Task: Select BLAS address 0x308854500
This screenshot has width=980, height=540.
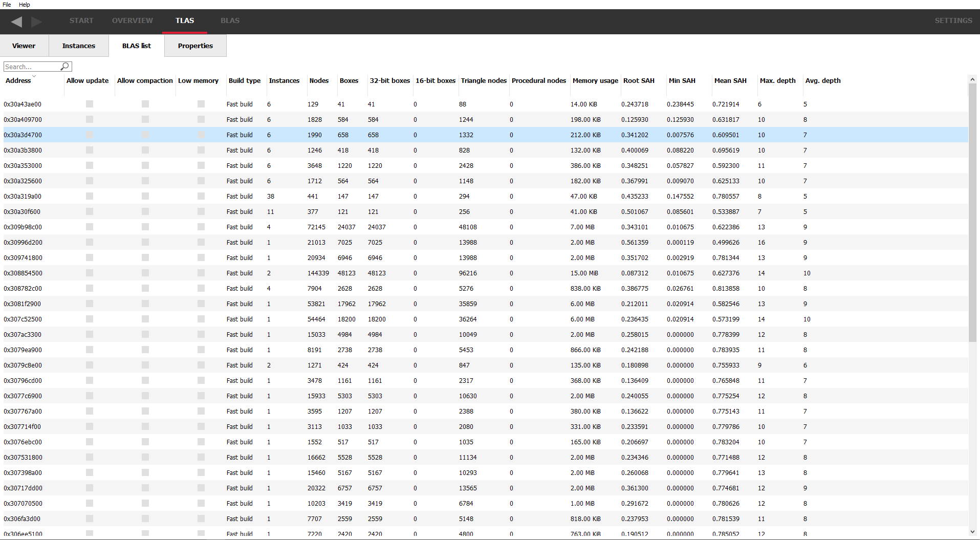Action: pos(23,273)
